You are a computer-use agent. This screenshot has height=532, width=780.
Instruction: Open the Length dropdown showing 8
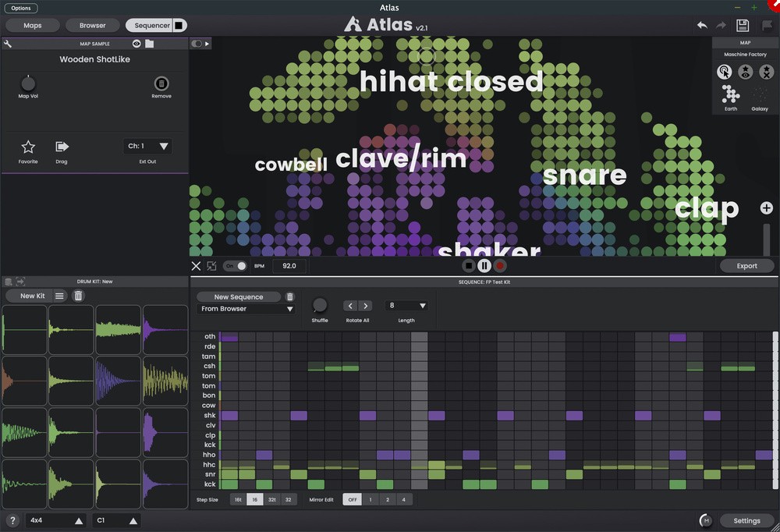pos(406,306)
